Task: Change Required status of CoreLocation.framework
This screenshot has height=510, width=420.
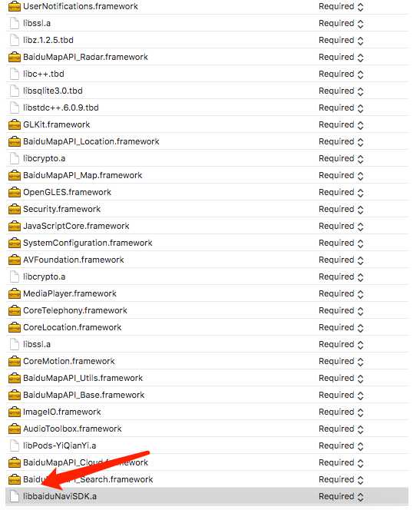Action: click(341, 328)
